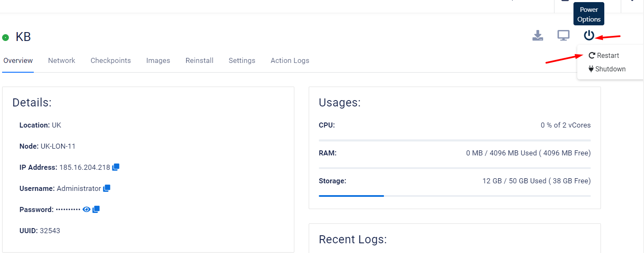644x253 pixels.
Task: Open the Action Logs tab
Action: tap(290, 60)
